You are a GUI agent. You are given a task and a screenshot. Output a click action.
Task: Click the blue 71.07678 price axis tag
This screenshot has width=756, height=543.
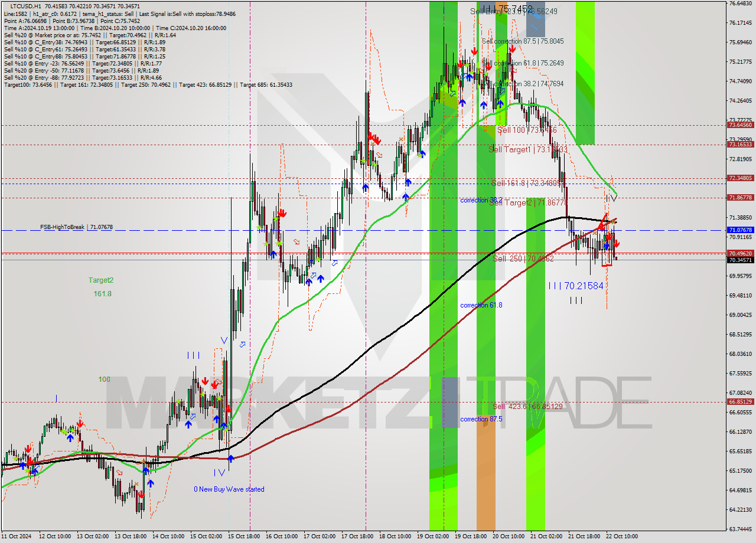[x=740, y=230]
